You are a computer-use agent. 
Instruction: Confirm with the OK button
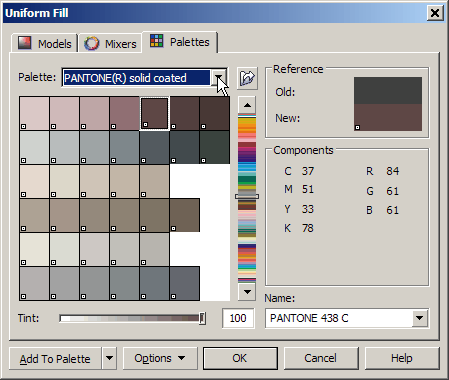[240, 358]
